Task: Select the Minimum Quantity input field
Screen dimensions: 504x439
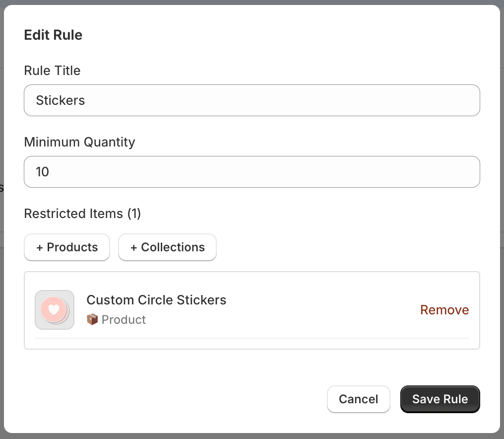Action: click(252, 172)
